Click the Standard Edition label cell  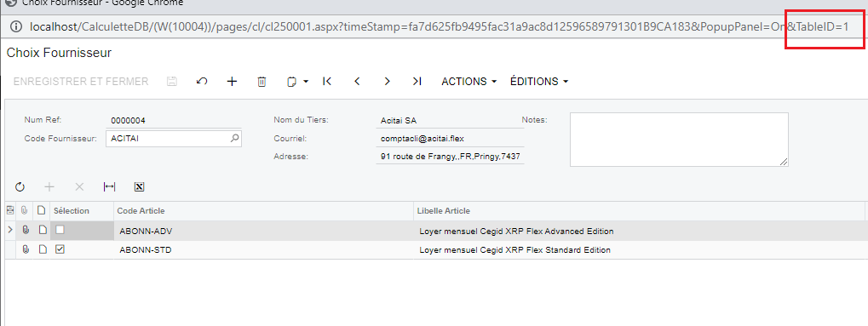(640, 250)
